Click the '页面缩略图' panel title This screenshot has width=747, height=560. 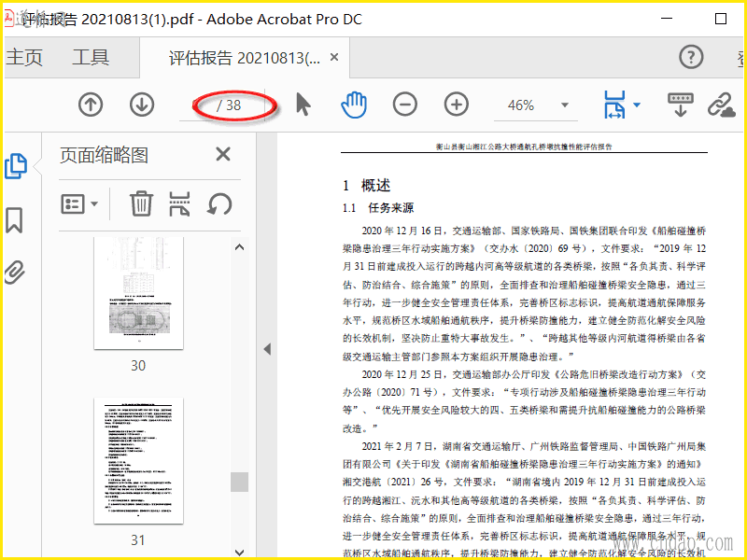click(x=104, y=155)
